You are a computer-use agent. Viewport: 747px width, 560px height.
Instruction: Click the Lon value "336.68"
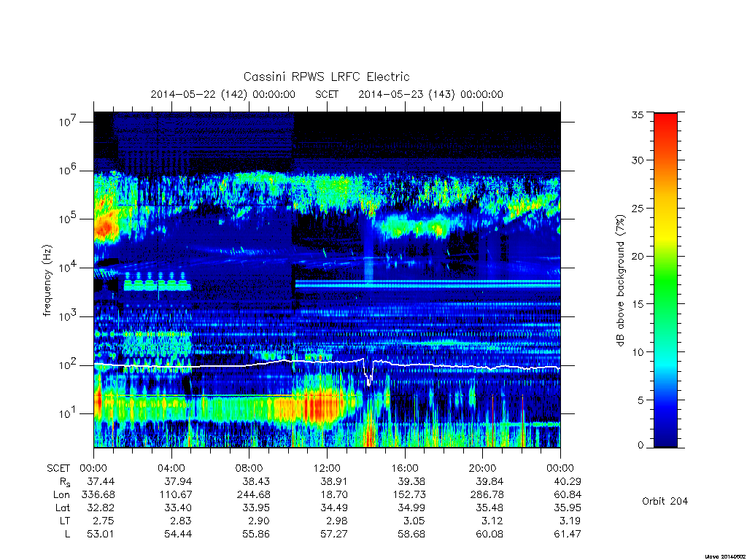98,495
